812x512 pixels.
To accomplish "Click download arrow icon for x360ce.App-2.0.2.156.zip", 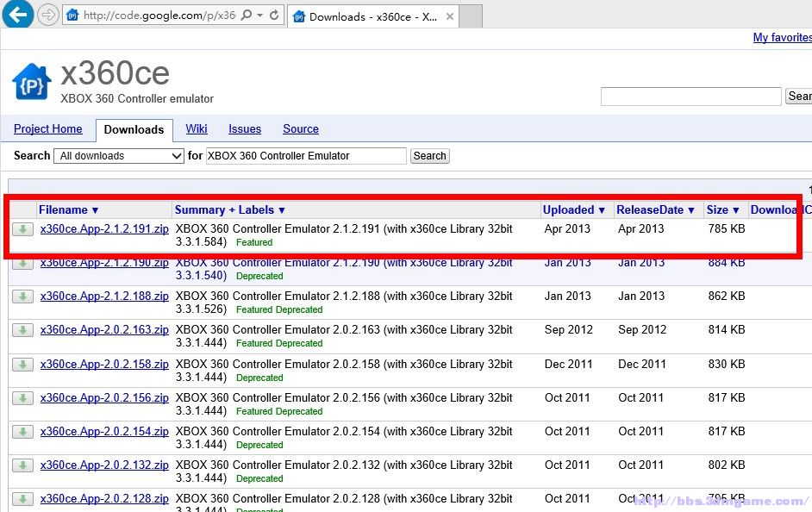I will (x=22, y=397).
